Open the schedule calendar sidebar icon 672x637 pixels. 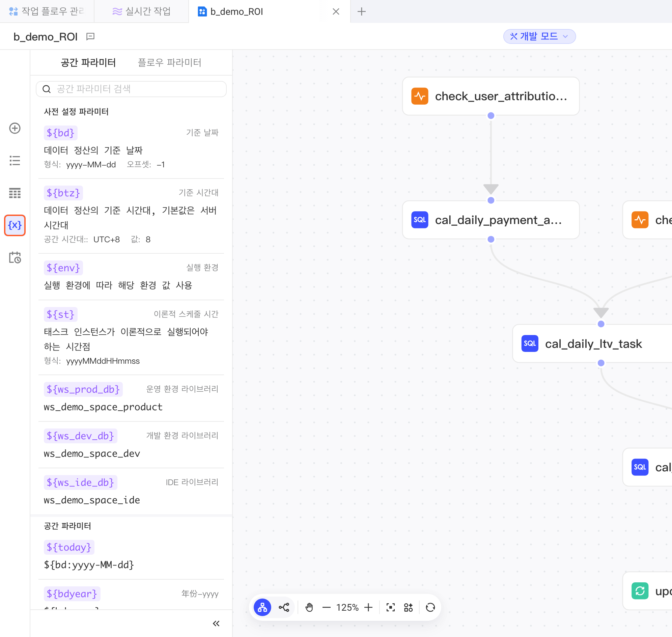point(15,257)
